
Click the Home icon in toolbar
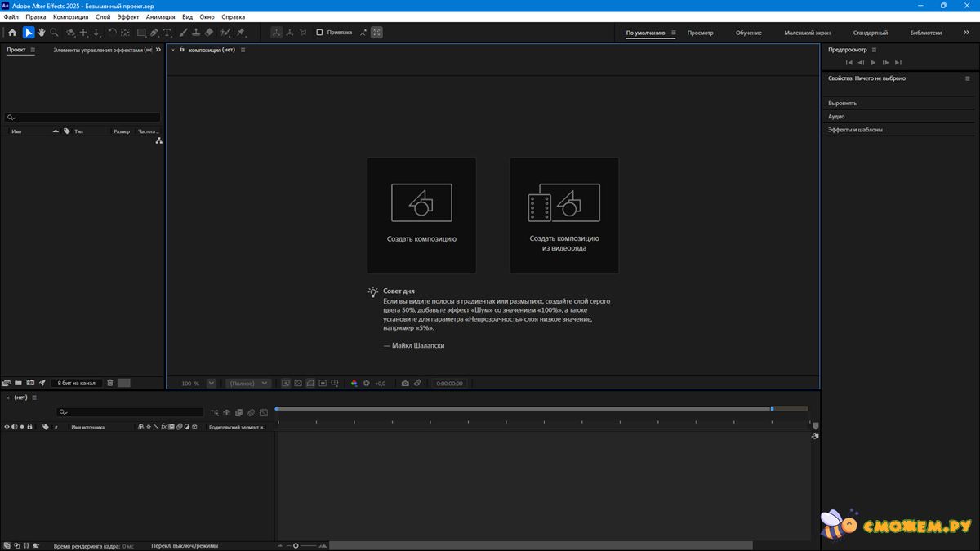coord(12,33)
